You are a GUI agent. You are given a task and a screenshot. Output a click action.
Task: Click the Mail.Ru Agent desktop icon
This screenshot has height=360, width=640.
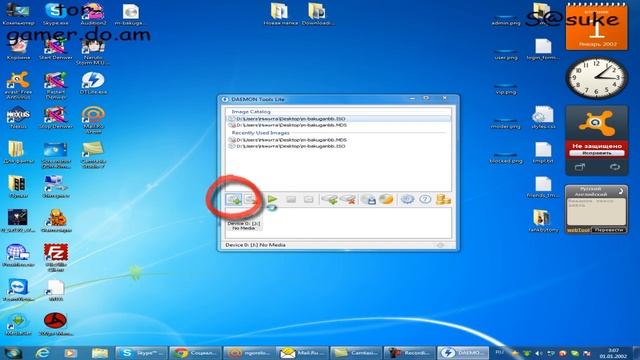point(93,119)
